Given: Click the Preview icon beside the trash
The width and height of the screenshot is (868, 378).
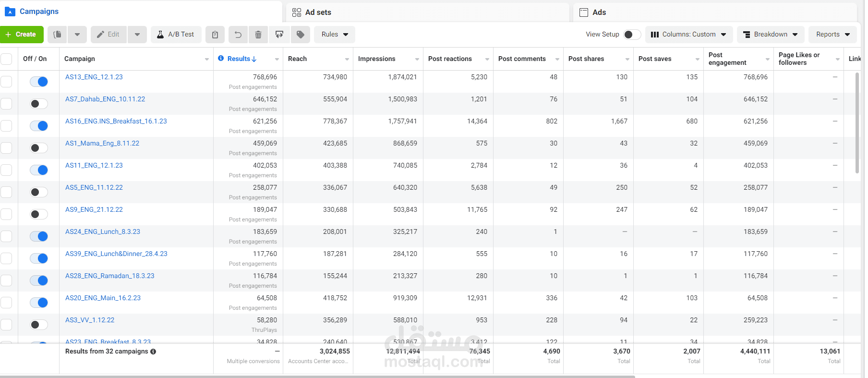Looking at the screenshot, I should 279,35.
